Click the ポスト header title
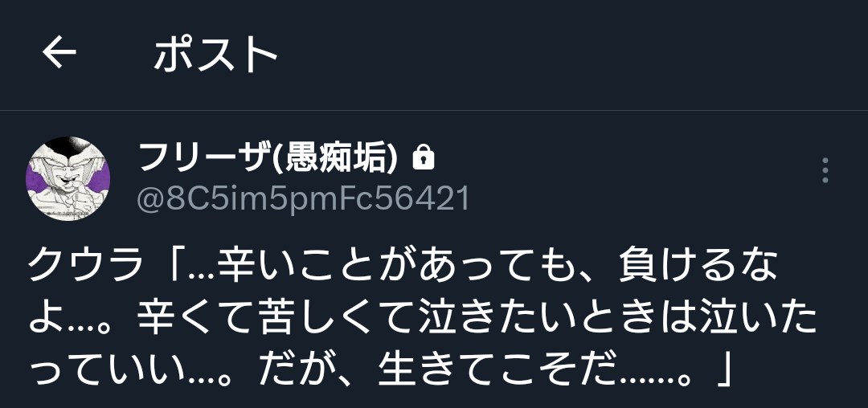 (215, 54)
